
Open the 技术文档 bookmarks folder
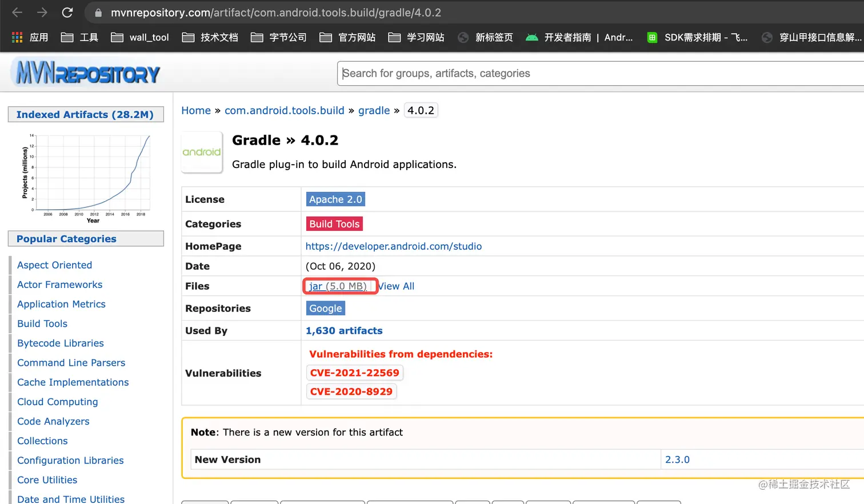(x=210, y=37)
